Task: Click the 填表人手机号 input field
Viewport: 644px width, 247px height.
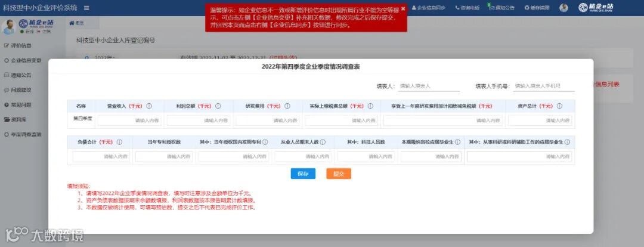Action: [544, 86]
